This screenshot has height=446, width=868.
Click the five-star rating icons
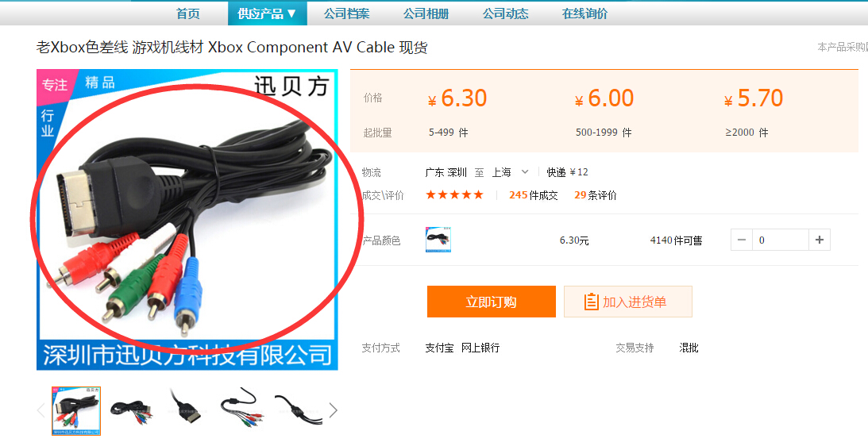tap(454, 194)
